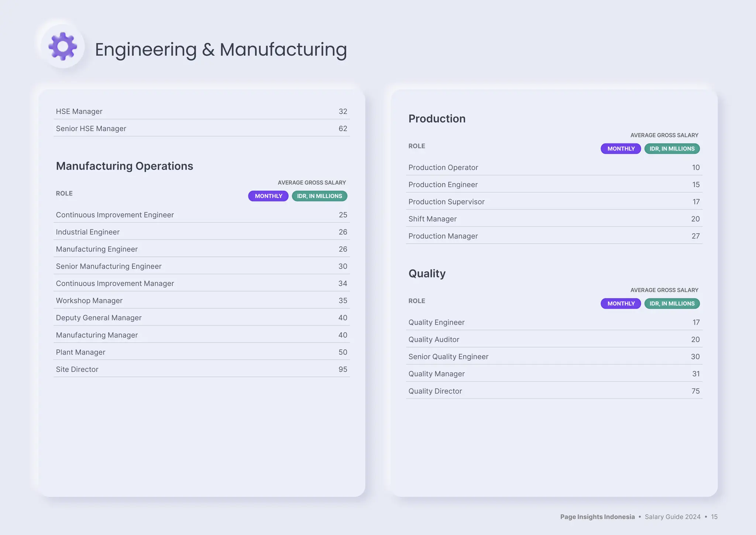The image size is (756, 535).
Task: Click the Senior Quality Engineer role
Action: 448,357
